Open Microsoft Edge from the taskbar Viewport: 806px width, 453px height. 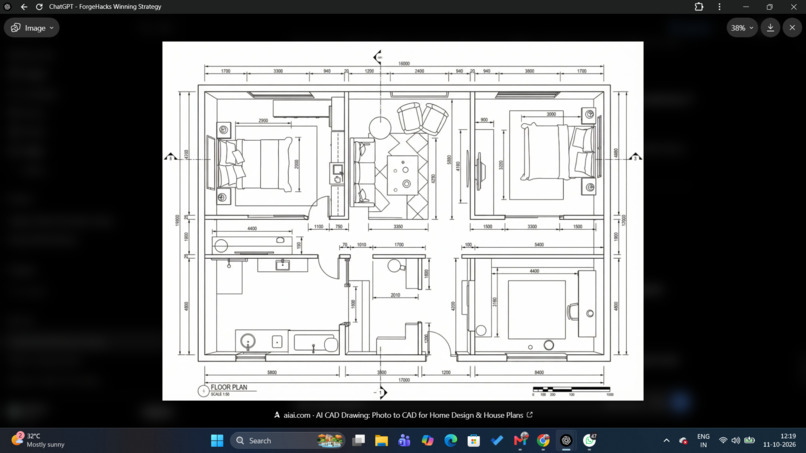(x=450, y=441)
